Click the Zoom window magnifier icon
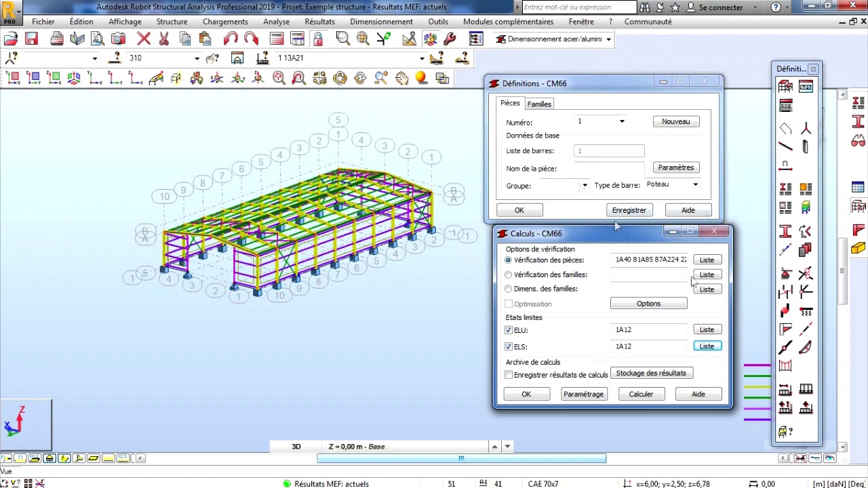This screenshot has height=488, width=868. pyautogui.click(x=342, y=39)
